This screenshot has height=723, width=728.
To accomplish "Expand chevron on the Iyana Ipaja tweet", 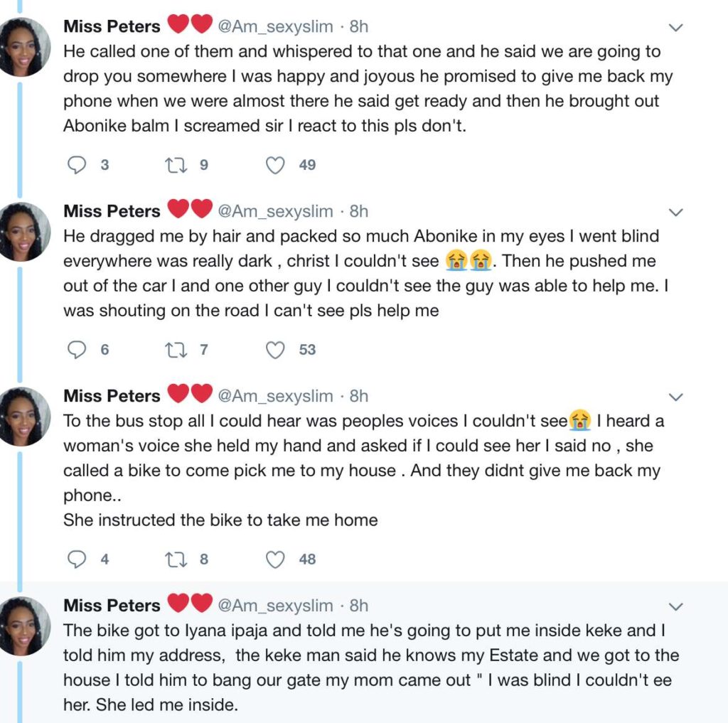I will click(x=676, y=606).
